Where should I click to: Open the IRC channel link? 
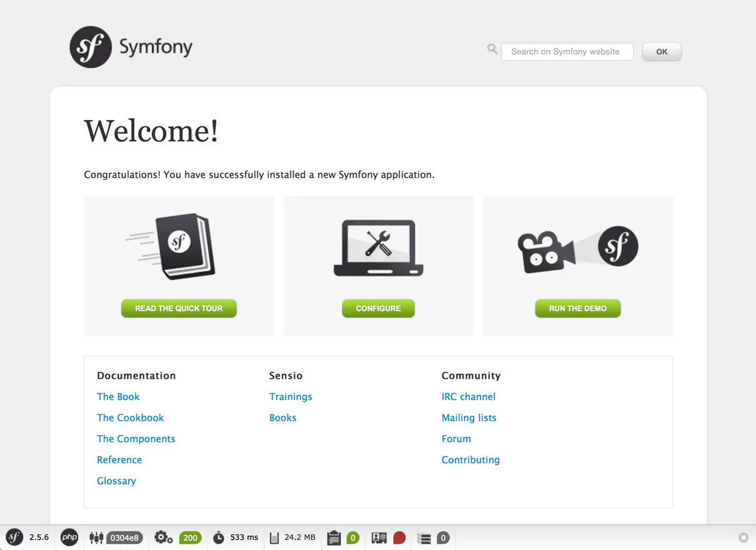tap(469, 397)
